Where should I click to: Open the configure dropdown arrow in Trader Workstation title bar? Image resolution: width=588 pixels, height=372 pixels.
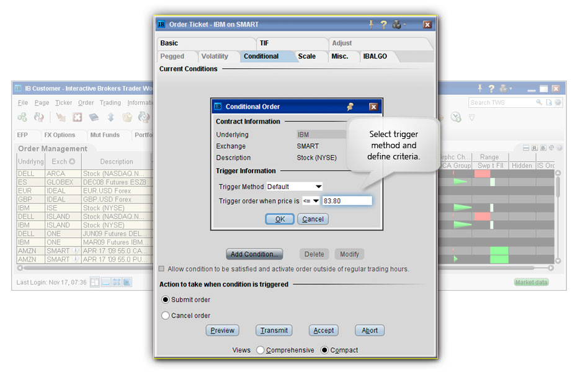coord(510,89)
